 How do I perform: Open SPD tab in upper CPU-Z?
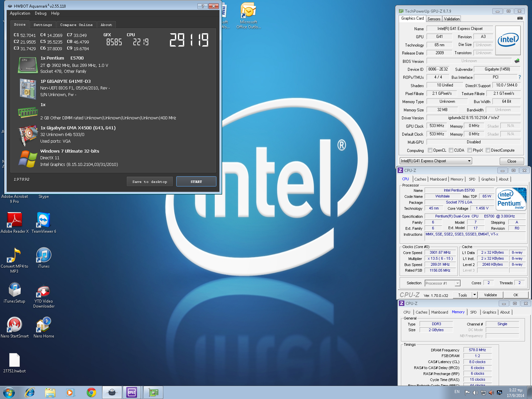tap(472, 179)
